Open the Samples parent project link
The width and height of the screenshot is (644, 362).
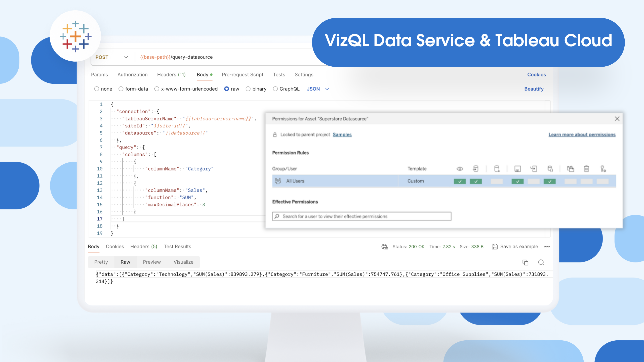342,135
